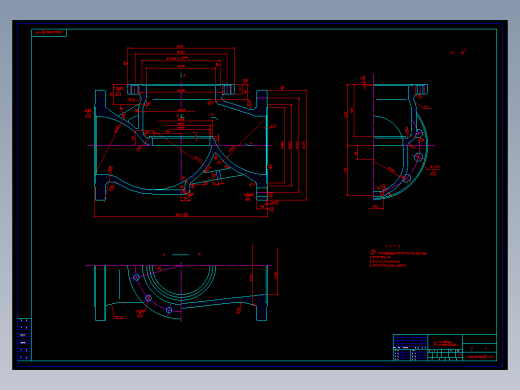Screen dimensions: 520x390
Task: Click the title block table at bottom right
Action: (445, 347)
